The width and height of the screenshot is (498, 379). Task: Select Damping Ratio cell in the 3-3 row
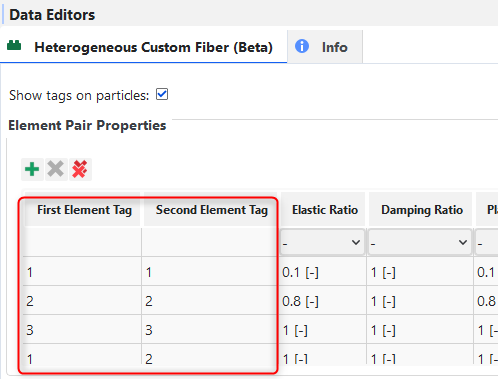pyautogui.click(x=420, y=330)
